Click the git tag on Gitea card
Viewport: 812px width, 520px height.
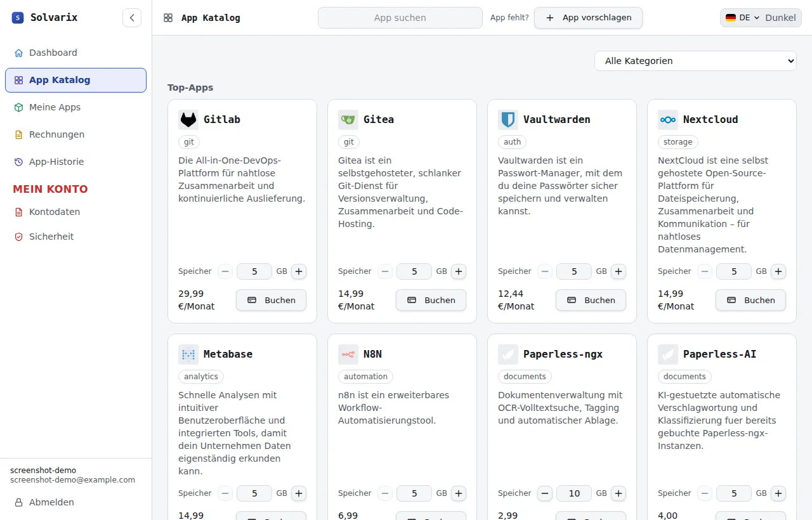[x=349, y=142]
